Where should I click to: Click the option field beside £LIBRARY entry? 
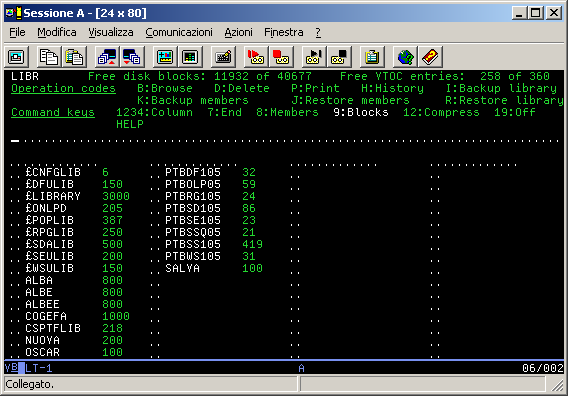pos(15,197)
